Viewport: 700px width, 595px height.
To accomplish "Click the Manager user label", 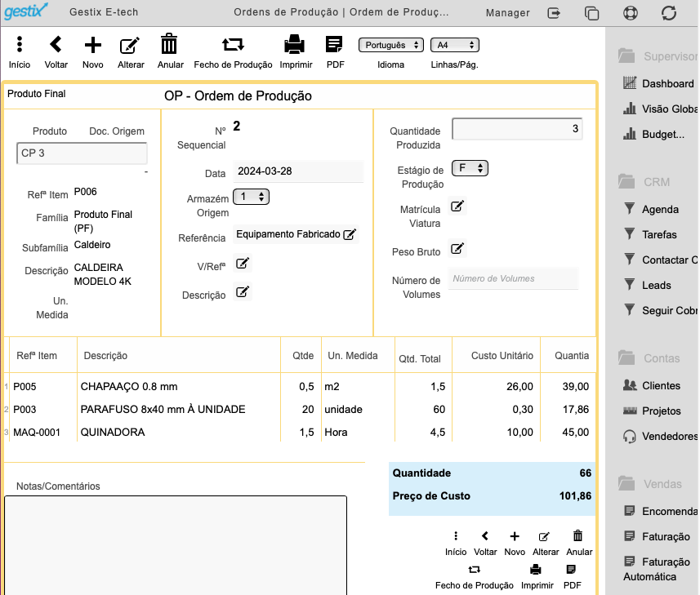I will click(x=507, y=13).
